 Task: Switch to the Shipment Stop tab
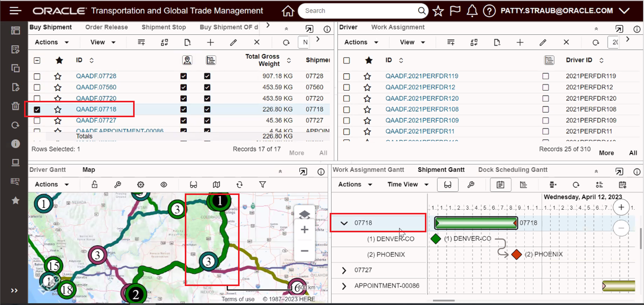pos(164,27)
